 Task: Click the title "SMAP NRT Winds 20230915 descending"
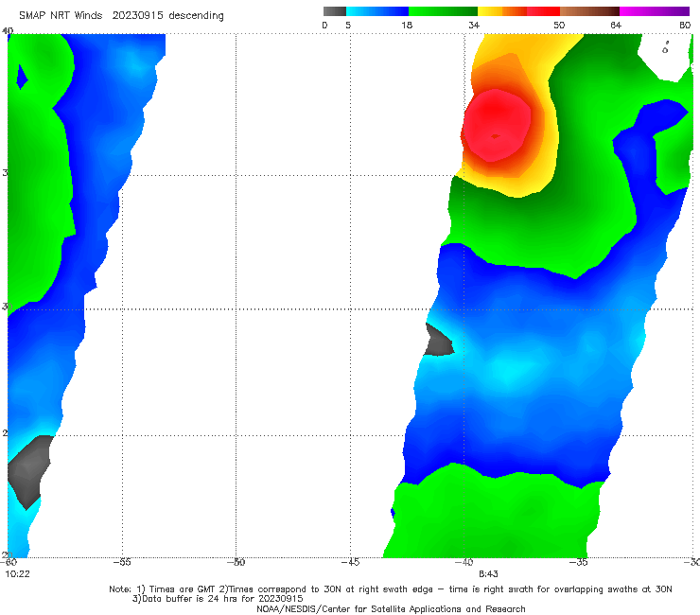tap(121, 15)
